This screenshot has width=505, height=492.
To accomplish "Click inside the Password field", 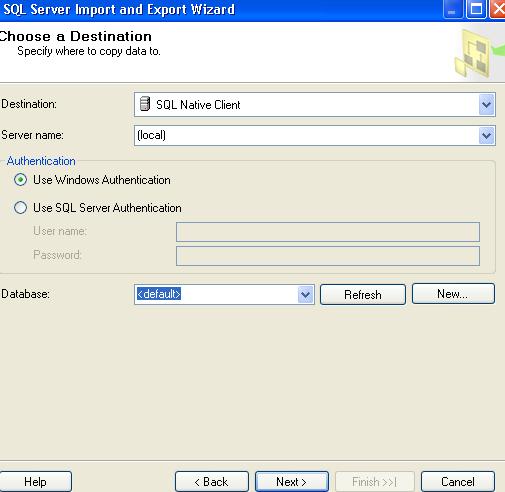I will pyautogui.click(x=328, y=256).
